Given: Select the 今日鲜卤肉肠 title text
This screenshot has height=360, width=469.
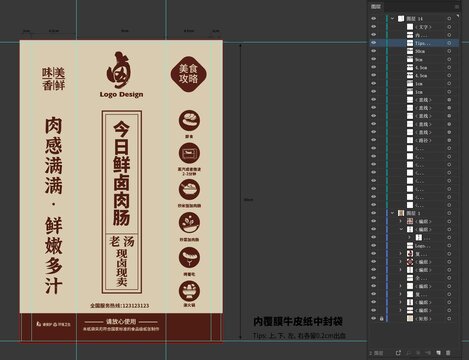Looking at the screenshot, I should coord(121,173).
